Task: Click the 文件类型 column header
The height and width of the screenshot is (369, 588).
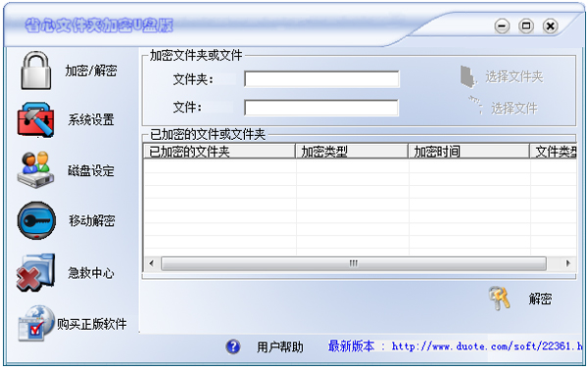Action: [x=554, y=152]
